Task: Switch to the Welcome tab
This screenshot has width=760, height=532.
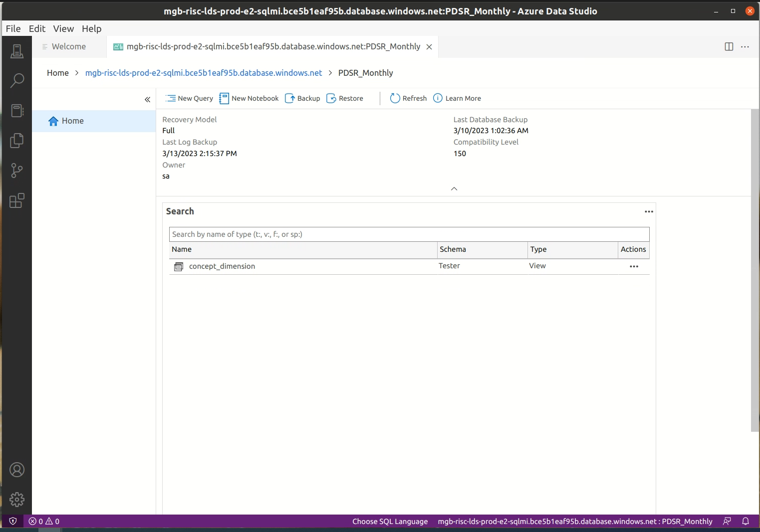Action: (69, 46)
